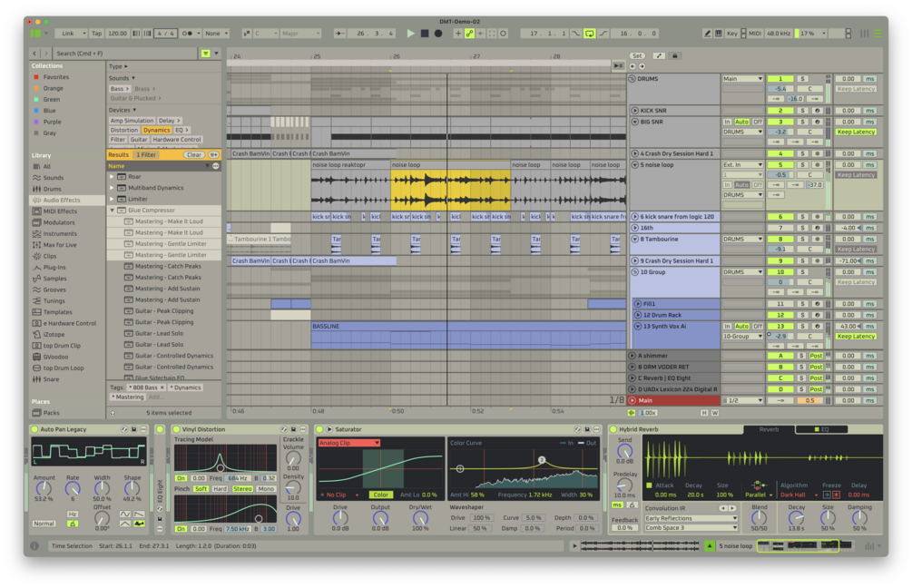Arm the Arrangement Record button

(x=438, y=34)
